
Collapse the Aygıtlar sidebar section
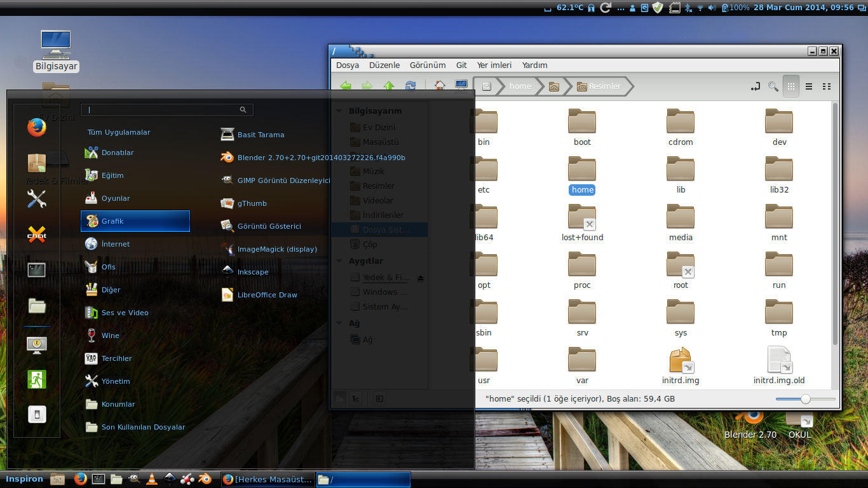(339, 261)
